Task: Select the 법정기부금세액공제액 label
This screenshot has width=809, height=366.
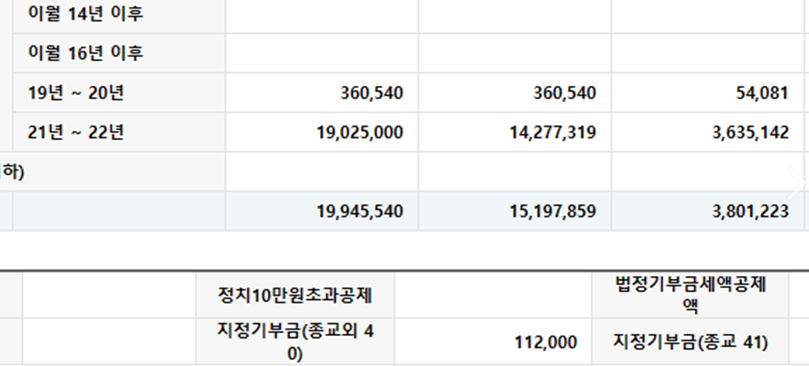Action: pos(690,295)
